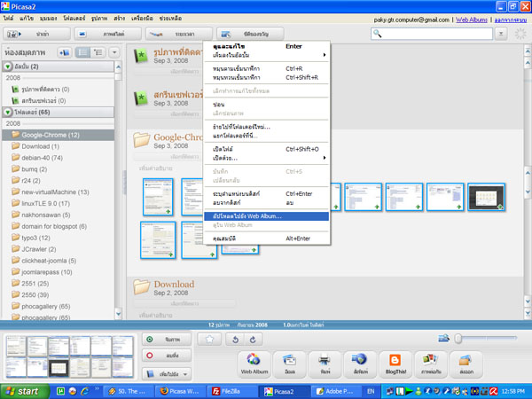
Task: Click the magnifier icon in the search box
Action: pyautogui.click(x=378, y=34)
